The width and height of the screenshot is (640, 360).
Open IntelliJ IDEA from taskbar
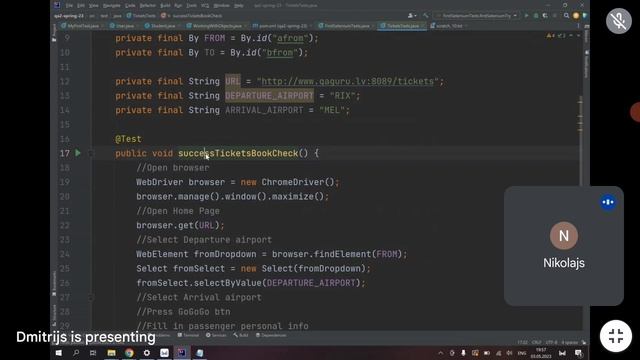coord(182,353)
